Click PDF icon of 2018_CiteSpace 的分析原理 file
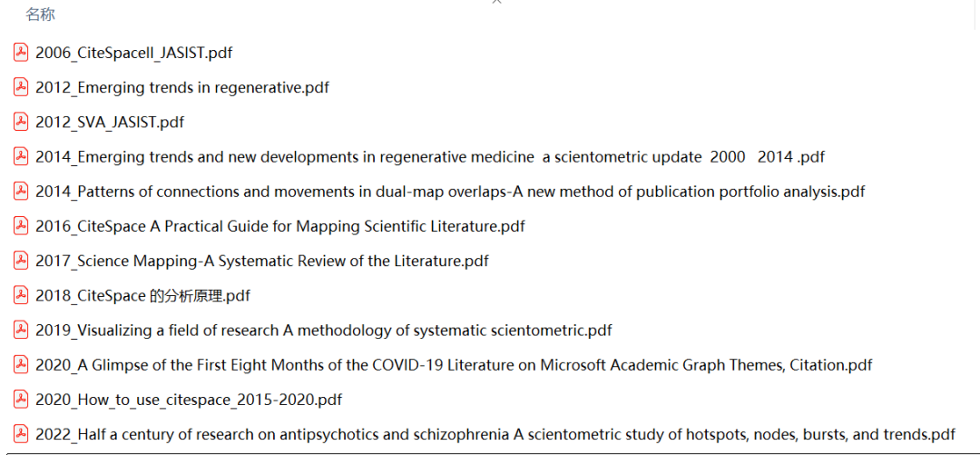The height and width of the screenshot is (455, 980). coord(21,295)
